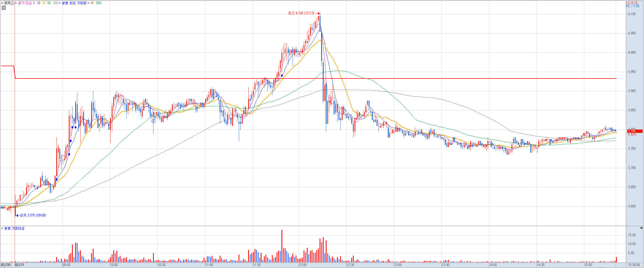Click the blue S sell marker on chart
Screen dimensions: 644x268
coord(153,121)
